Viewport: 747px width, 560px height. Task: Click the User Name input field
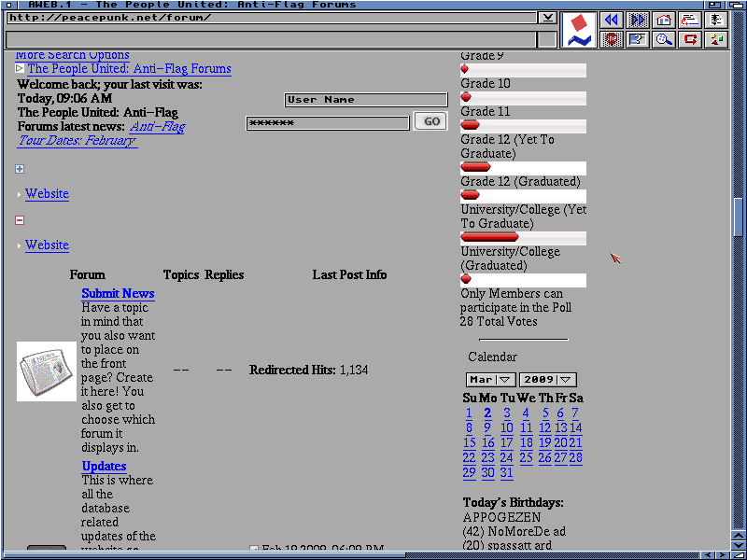pos(366,100)
